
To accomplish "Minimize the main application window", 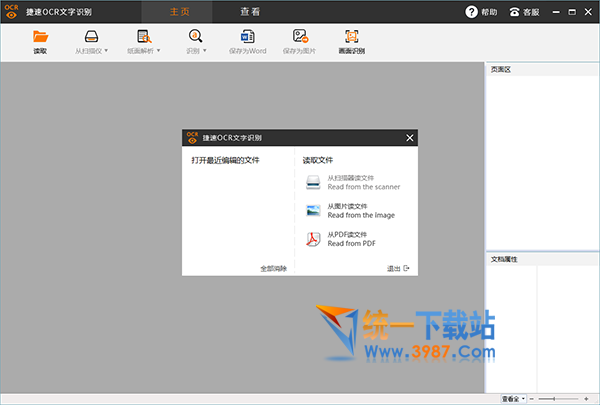I will click(556, 12).
